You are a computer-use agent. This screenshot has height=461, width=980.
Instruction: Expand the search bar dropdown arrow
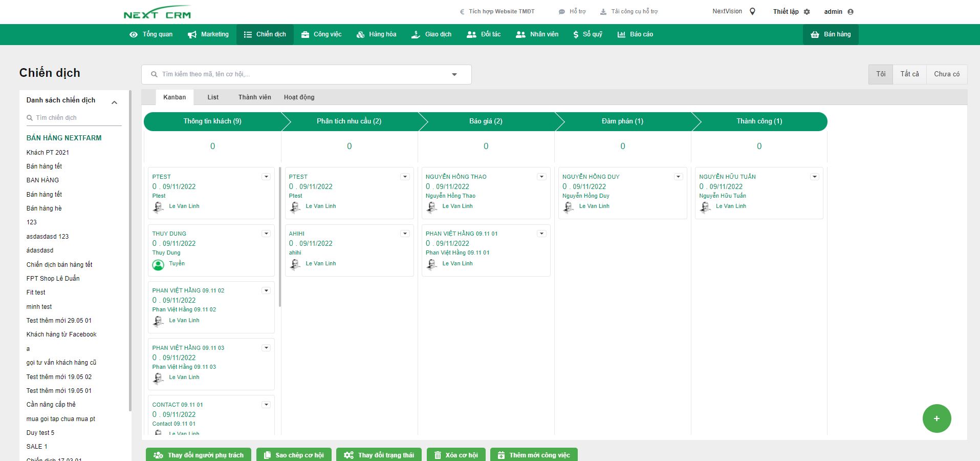pos(454,75)
